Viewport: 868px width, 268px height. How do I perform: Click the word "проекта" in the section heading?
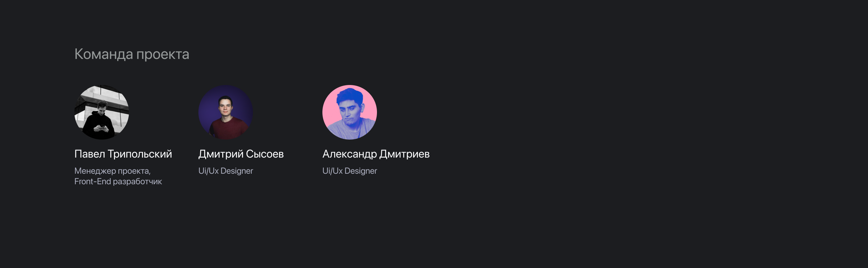coord(163,55)
